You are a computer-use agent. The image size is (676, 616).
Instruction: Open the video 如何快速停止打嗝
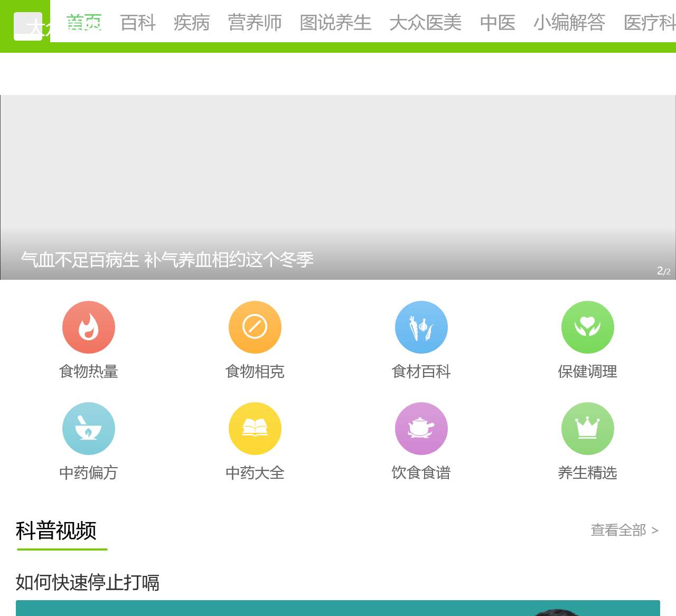[x=87, y=582]
